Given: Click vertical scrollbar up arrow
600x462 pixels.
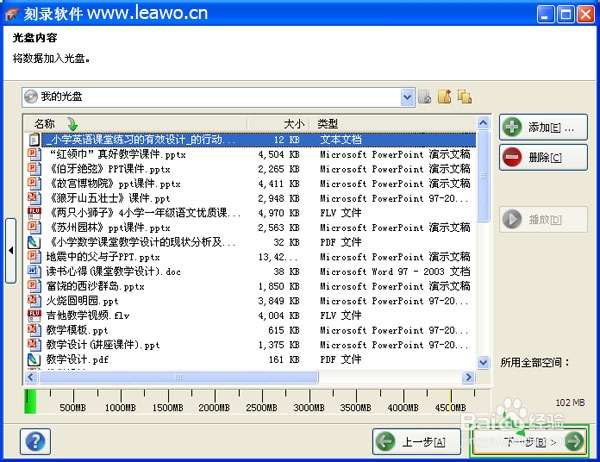Looking at the screenshot, I should point(483,123).
